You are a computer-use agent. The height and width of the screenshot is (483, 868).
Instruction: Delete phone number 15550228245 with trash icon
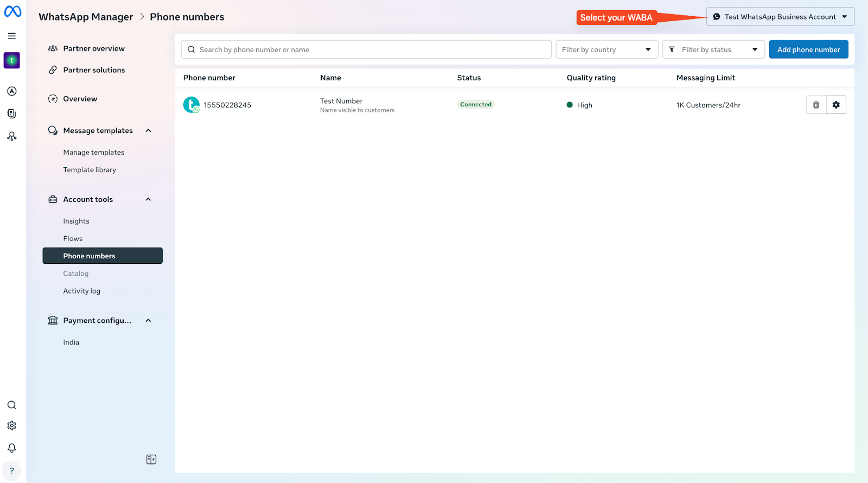816,105
